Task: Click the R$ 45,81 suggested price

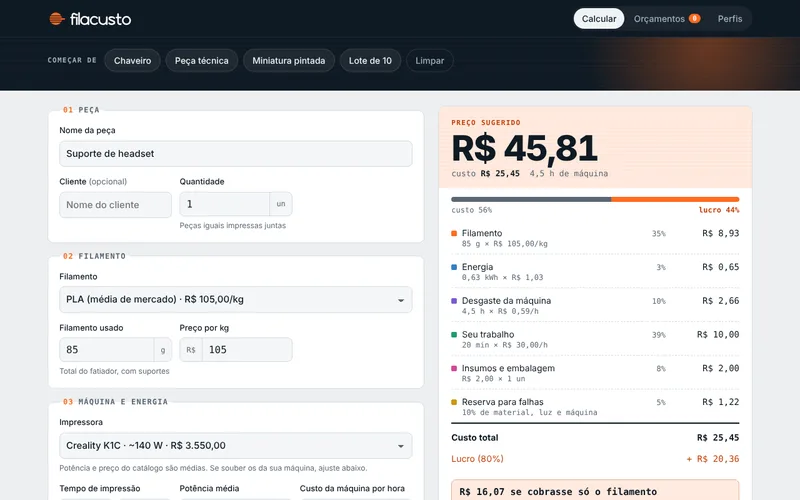Action: (x=524, y=148)
